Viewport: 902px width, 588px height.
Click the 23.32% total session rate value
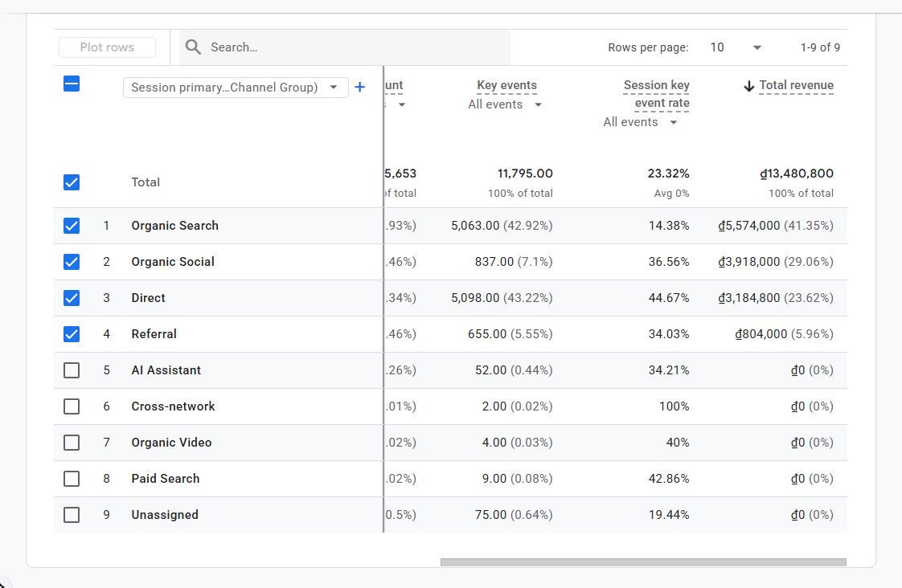click(x=668, y=174)
